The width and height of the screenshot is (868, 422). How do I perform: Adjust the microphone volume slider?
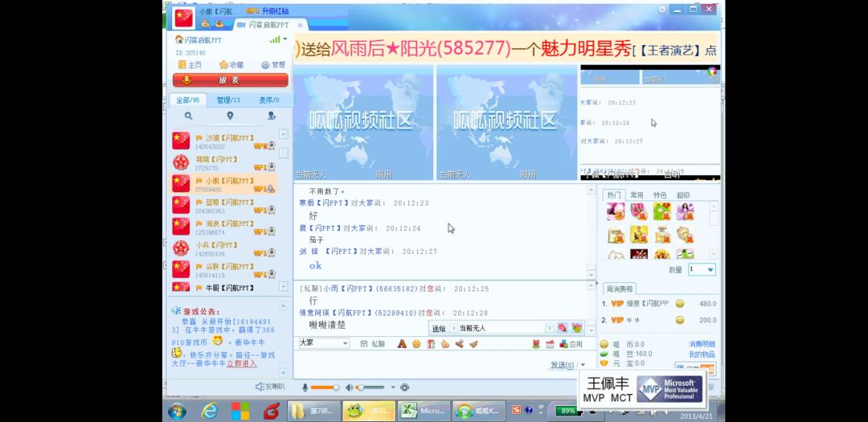pos(325,387)
